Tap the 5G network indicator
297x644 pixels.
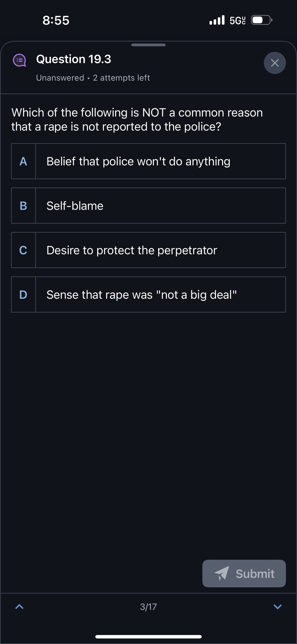(237, 20)
